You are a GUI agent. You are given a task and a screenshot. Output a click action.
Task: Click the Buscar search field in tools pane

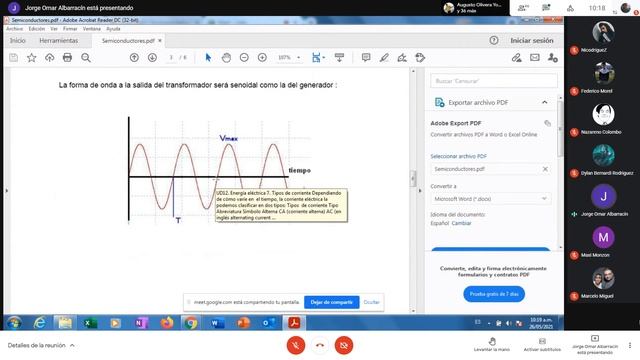click(x=493, y=81)
